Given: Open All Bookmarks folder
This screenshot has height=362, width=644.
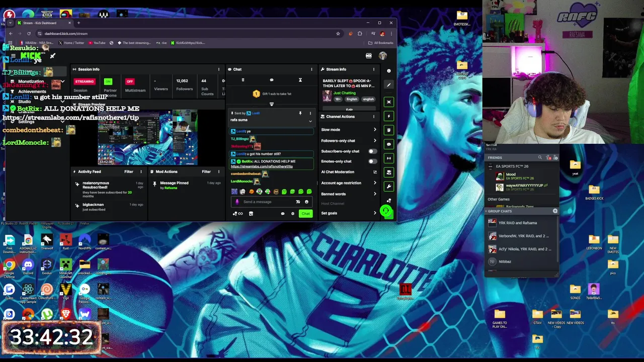Looking at the screenshot, I should (x=380, y=43).
